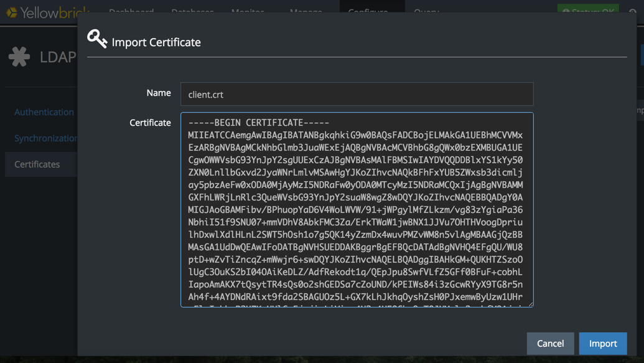Click the search magnifier in top bar

pos(632,11)
